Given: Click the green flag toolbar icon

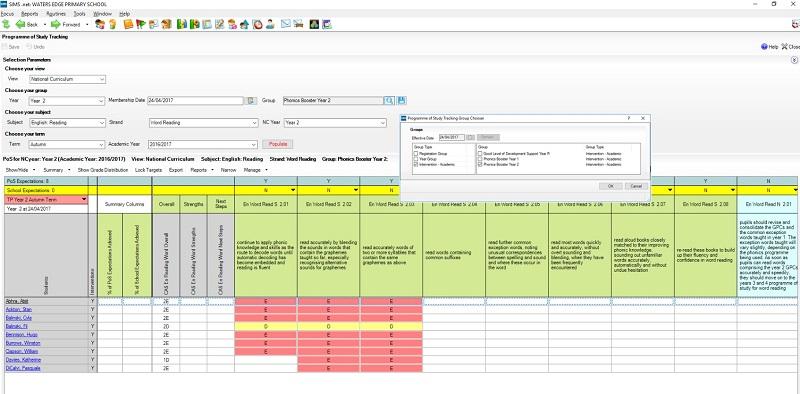Looking at the screenshot, I should pyautogui.click(x=141, y=24).
